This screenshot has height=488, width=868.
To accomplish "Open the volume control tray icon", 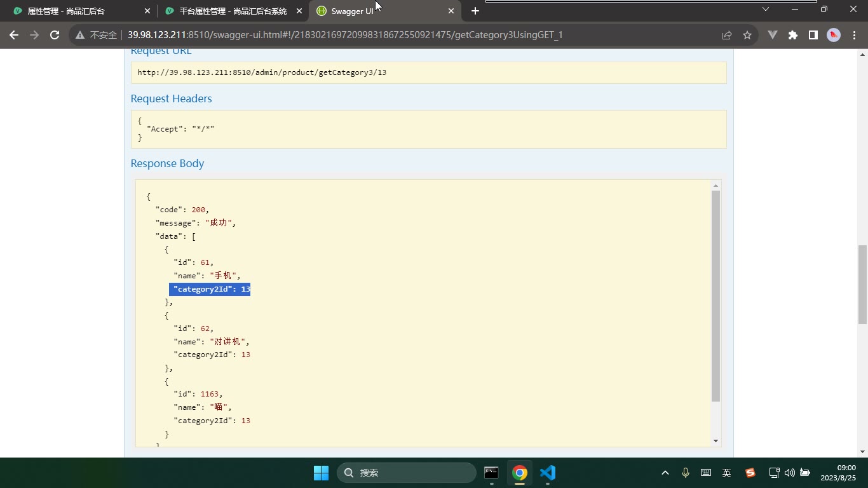I will (x=790, y=473).
